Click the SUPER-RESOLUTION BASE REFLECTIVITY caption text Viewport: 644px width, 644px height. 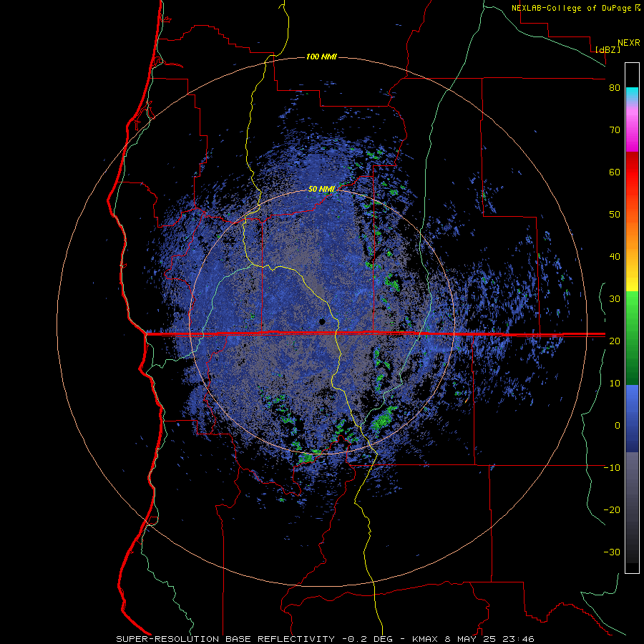(225, 639)
